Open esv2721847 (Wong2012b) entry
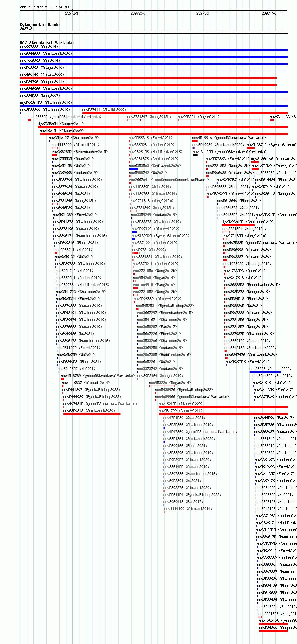Viewport: 297px width, 644px height. (149, 117)
